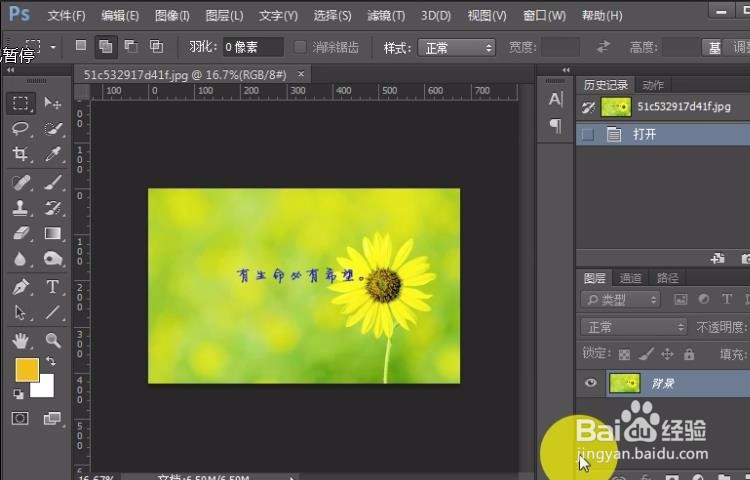Viewport: 750px width, 480px height.
Task: Select the Gradient tool
Action: pyautogui.click(x=53, y=233)
